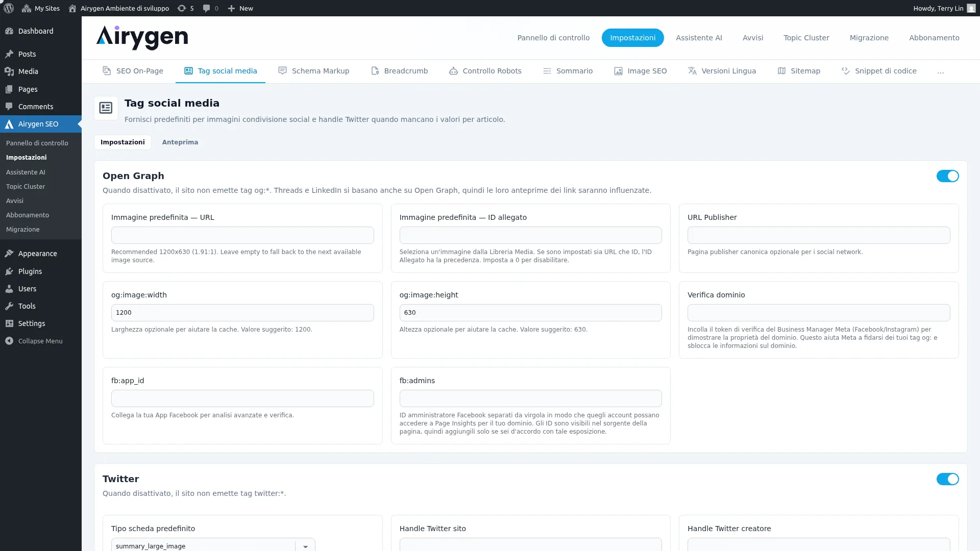This screenshot has width=980, height=551.
Task: Focus Verifica dominio input field
Action: point(819,313)
